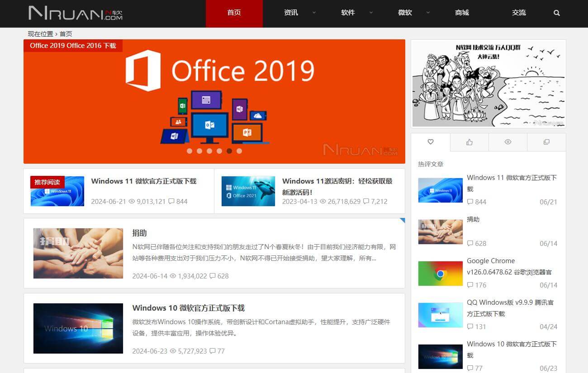Select the heart icon sidebar tab
This screenshot has height=373, width=588.
[431, 142]
